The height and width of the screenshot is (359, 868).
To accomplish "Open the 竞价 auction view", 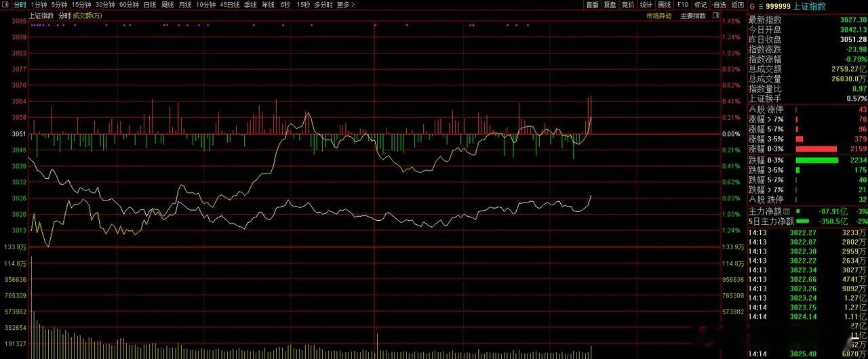I will click(x=628, y=5).
